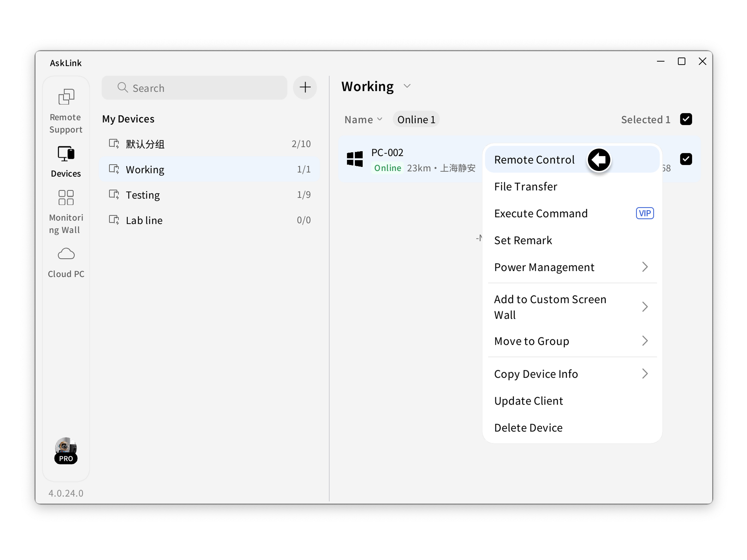Toggle the Online 1 filter chip
The image size is (747, 560).
tap(416, 119)
